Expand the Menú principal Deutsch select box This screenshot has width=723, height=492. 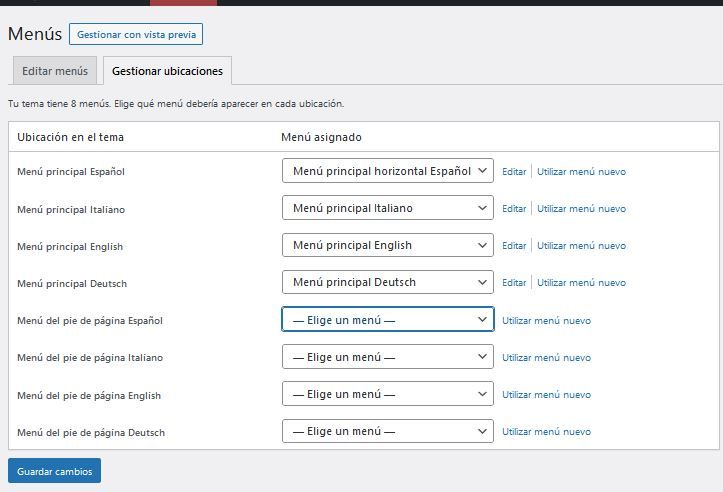point(388,282)
